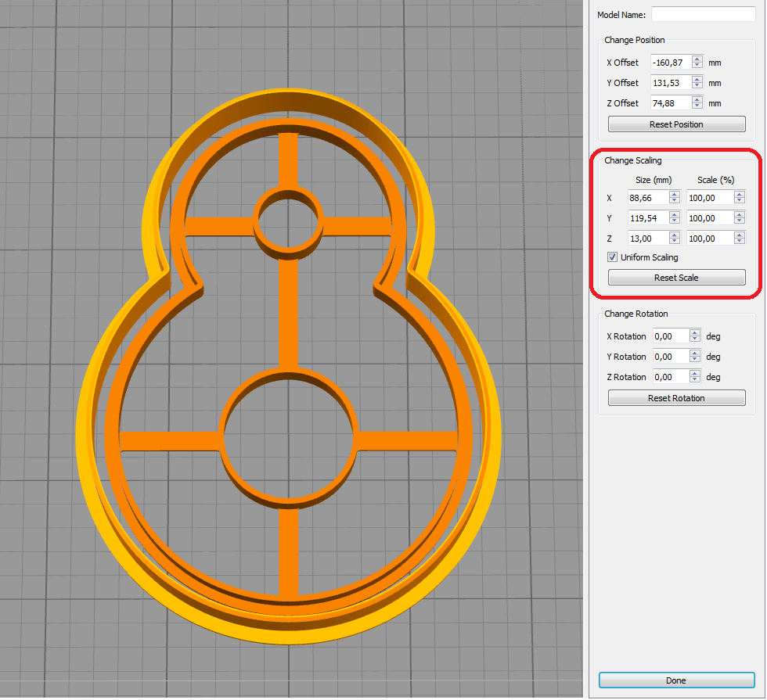Decrease Z Scale percent with down arrow
The height and width of the screenshot is (700, 767).
[740, 242]
